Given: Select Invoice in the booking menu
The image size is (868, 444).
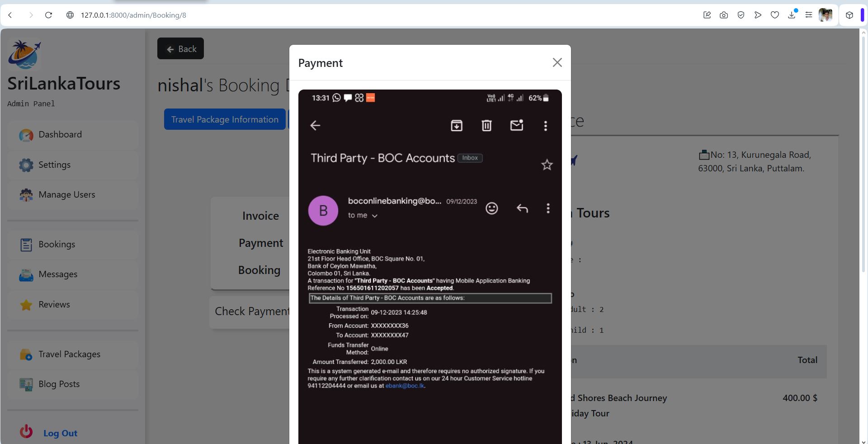Looking at the screenshot, I should (x=260, y=216).
